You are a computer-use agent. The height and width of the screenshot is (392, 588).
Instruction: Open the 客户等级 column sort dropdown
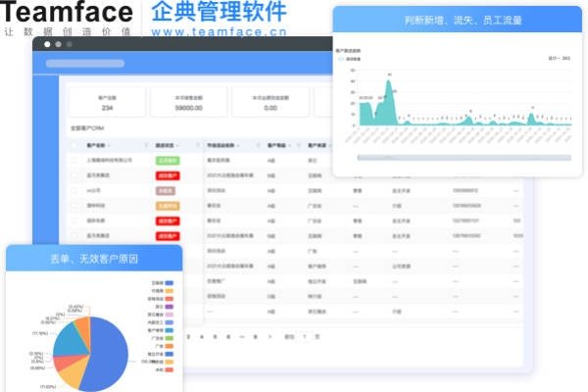pyautogui.click(x=290, y=146)
